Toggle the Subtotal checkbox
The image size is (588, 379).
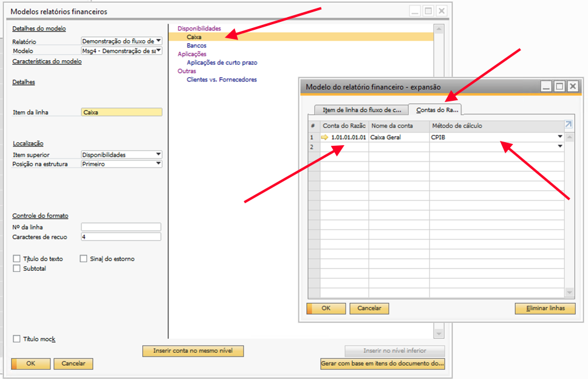(x=17, y=268)
